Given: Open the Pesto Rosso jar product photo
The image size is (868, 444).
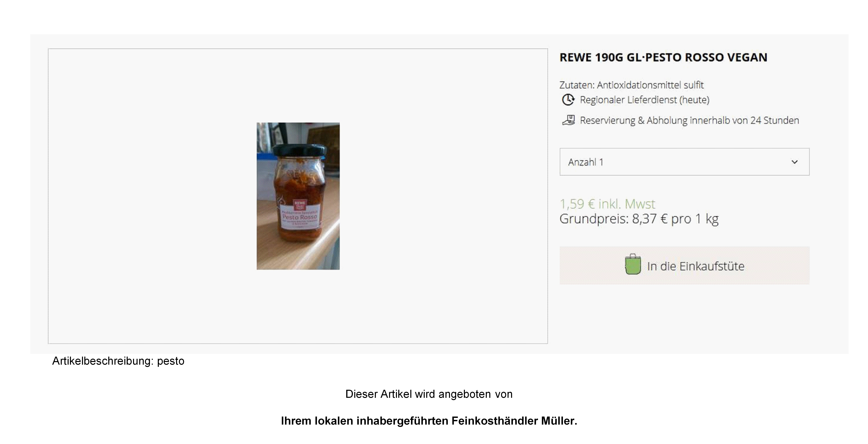Looking at the screenshot, I should 298,196.
